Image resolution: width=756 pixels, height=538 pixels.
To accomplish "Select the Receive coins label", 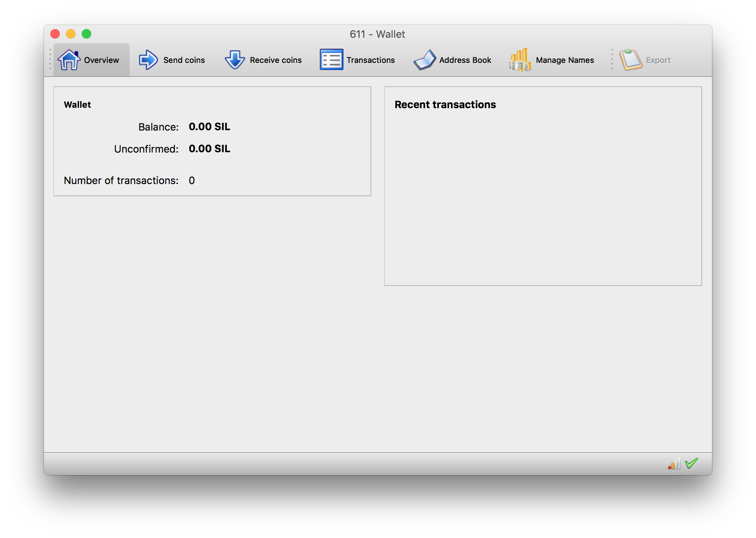I will (x=275, y=60).
